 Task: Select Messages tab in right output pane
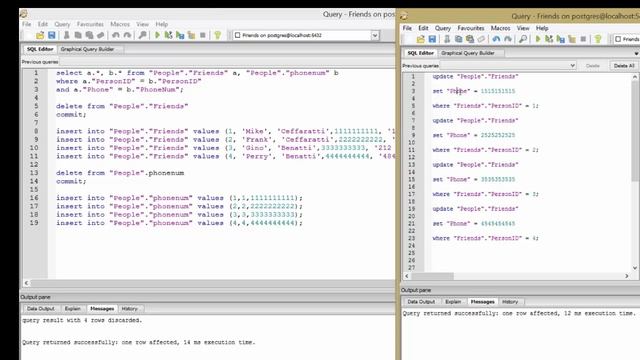pyautogui.click(x=482, y=302)
